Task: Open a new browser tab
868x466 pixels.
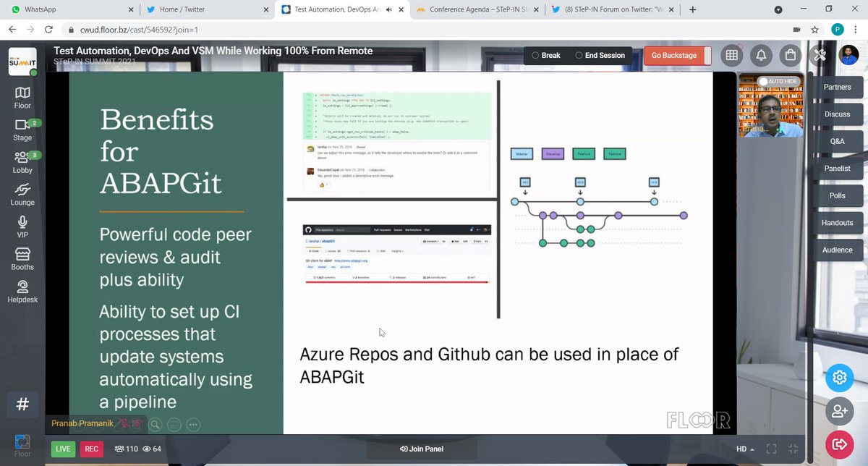Action: (693, 10)
